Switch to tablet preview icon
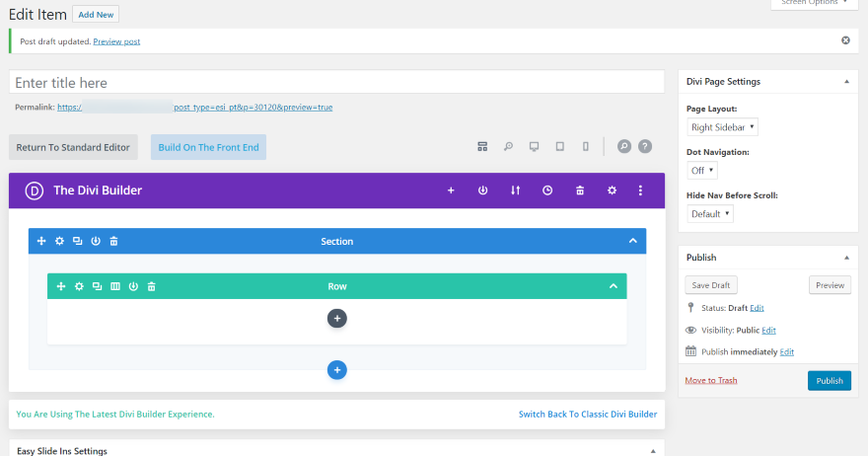This screenshot has height=456, width=868. (559, 147)
